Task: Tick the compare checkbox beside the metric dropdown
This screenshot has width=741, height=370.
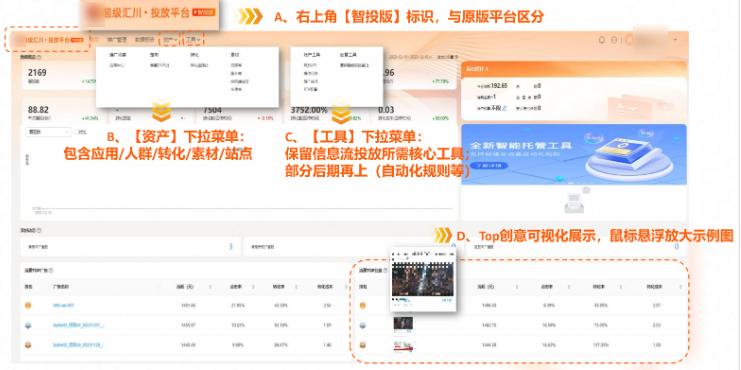Action: coord(77,132)
